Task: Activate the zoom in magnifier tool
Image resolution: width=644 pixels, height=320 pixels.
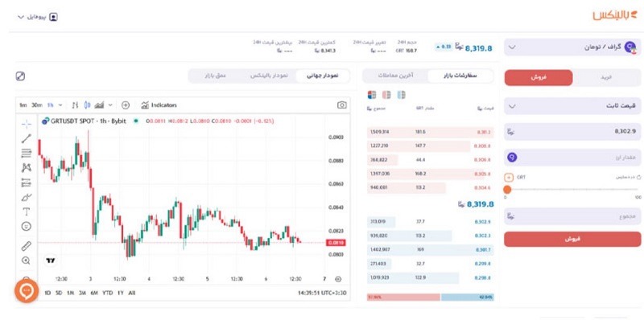Action: pos(27,261)
